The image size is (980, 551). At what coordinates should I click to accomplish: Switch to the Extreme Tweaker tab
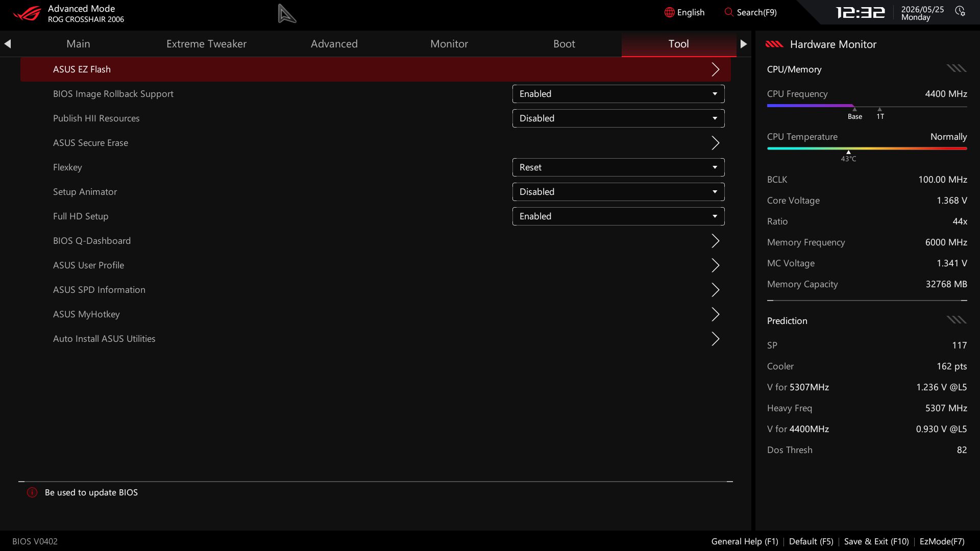pos(206,44)
